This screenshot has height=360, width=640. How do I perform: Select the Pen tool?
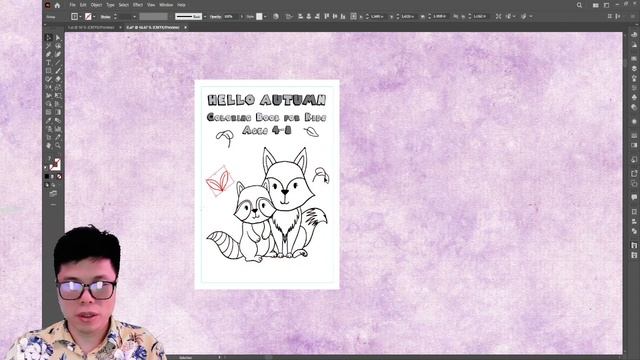pyautogui.click(x=49, y=54)
